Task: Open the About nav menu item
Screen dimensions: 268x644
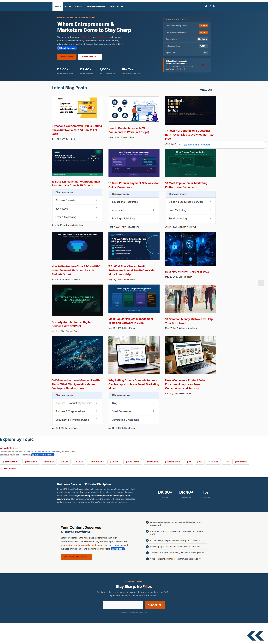Action: (79, 7)
